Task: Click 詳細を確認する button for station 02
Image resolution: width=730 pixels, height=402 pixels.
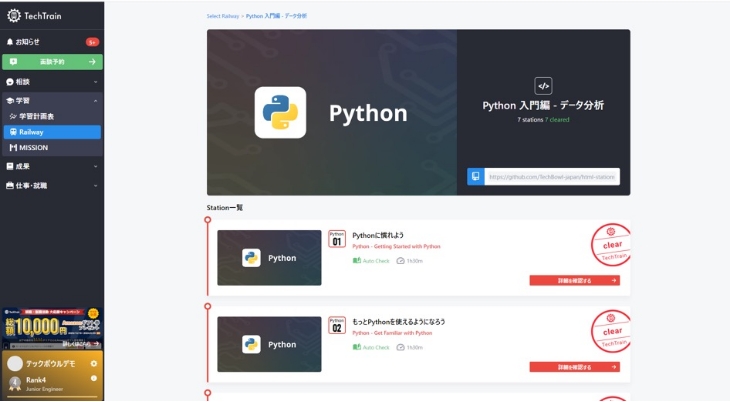Action: [575, 367]
